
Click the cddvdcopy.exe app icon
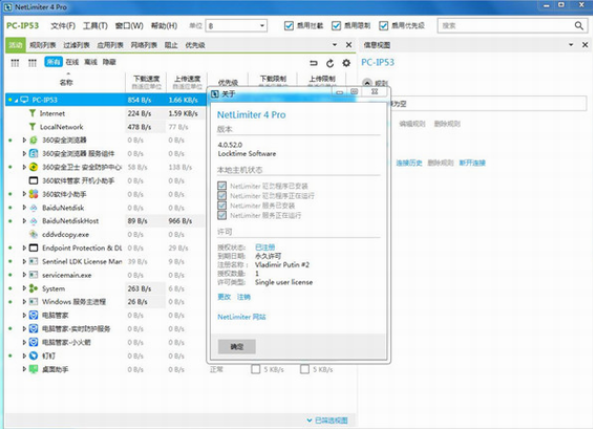point(34,234)
